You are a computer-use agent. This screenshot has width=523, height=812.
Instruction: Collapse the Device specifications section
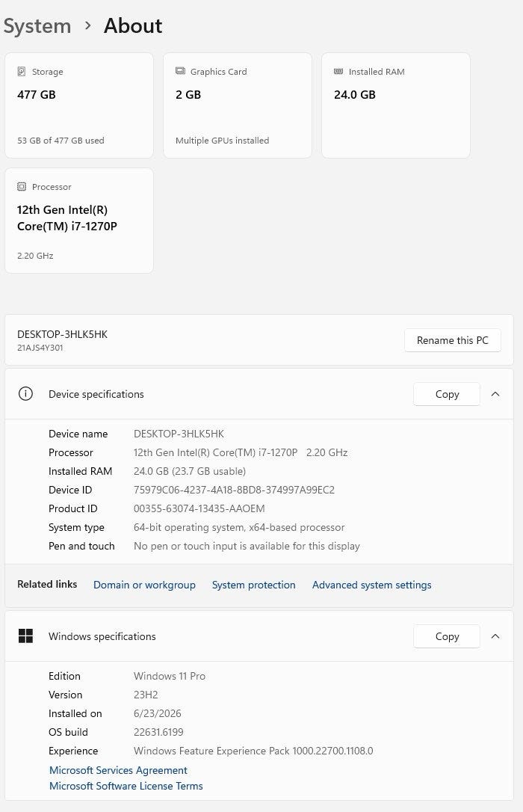[495, 394]
